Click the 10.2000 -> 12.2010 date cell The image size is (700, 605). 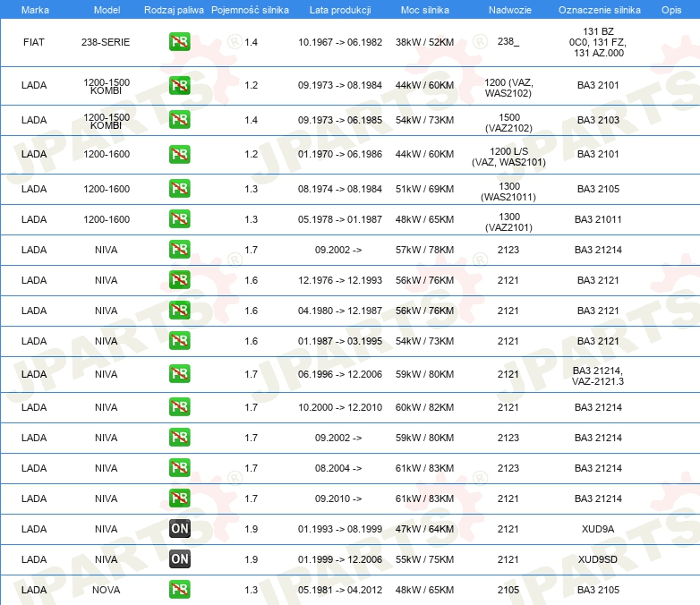340,407
